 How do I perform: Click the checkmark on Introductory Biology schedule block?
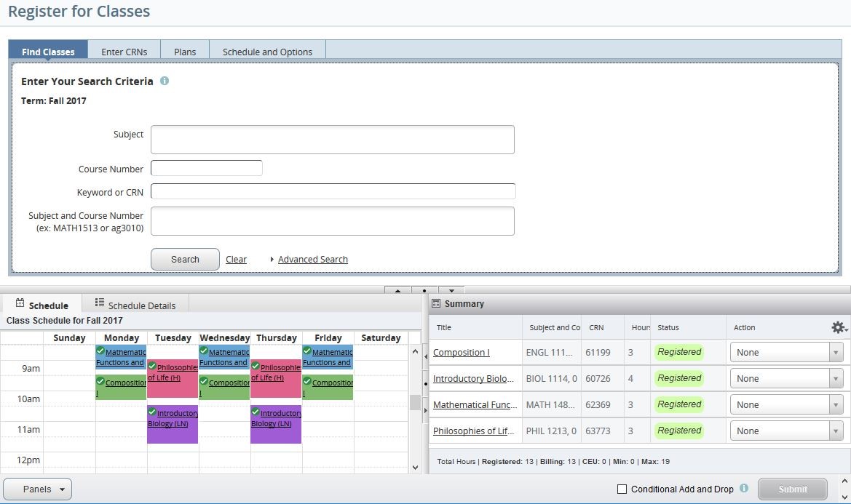click(x=151, y=412)
